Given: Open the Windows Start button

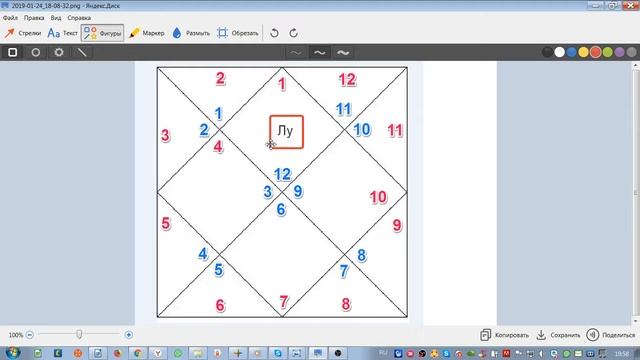Looking at the screenshot, I should pyautogui.click(x=13, y=353).
